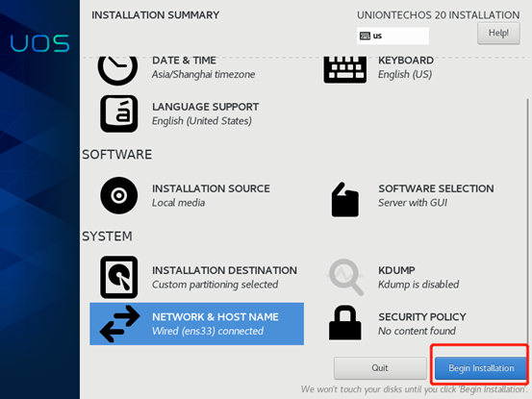This screenshot has width=532, height=399.
Task: Click the Kdump is disabled text
Action: 418,285
